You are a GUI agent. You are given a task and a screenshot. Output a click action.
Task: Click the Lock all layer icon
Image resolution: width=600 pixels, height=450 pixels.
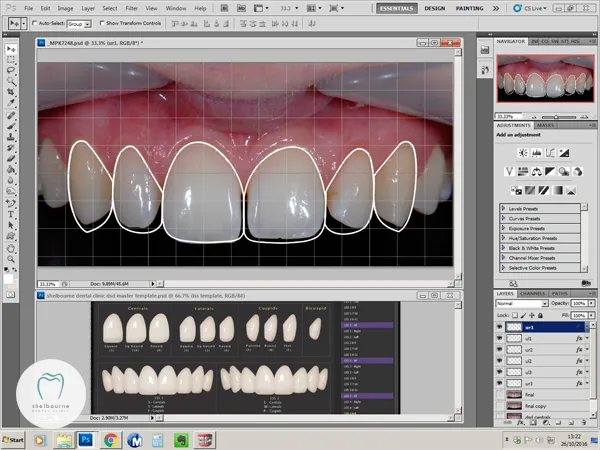click(540, 315)
